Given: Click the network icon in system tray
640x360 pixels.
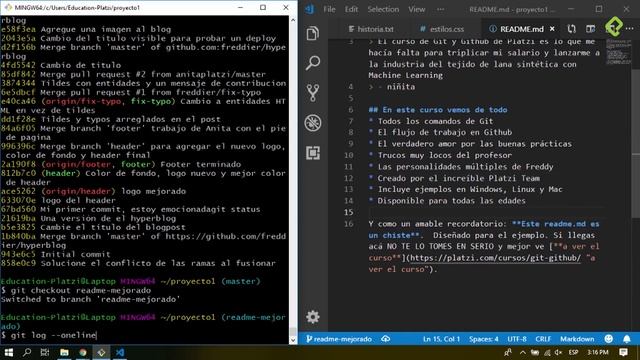Looking at the screenshot, I should pos(547,352).
